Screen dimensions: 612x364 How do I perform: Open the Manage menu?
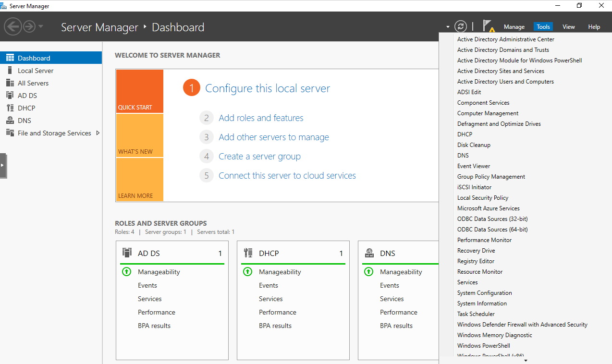(x=514, y=27)
